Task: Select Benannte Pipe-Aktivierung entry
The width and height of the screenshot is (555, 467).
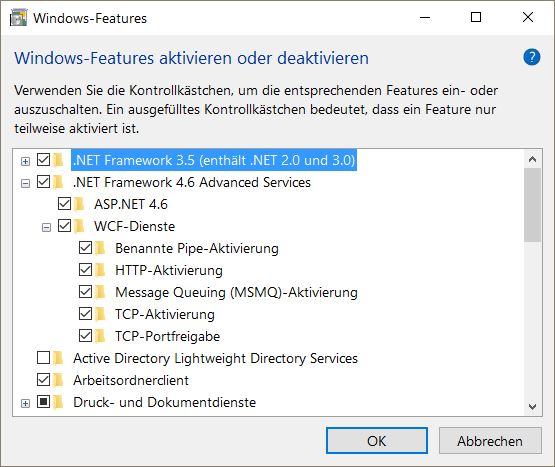Action: (197, 248)
